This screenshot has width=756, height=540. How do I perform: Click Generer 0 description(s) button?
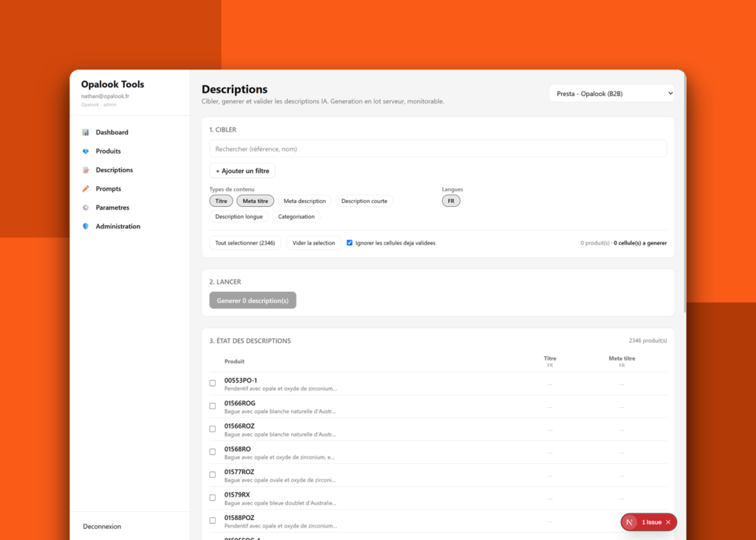click(252, 300)
